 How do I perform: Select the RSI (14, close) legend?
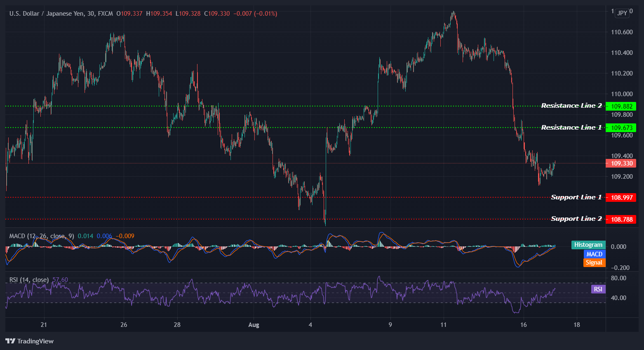tap(29, 280)
